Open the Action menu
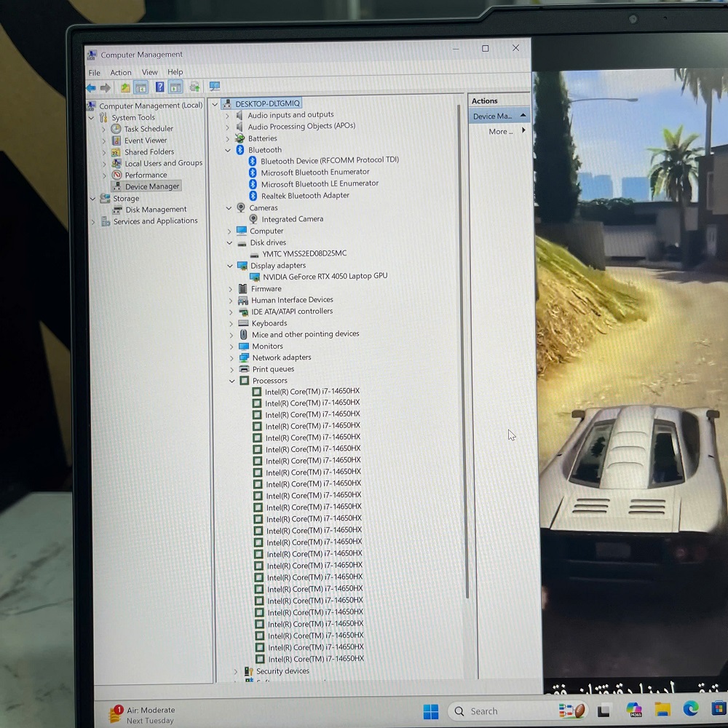 coord(121,73)
